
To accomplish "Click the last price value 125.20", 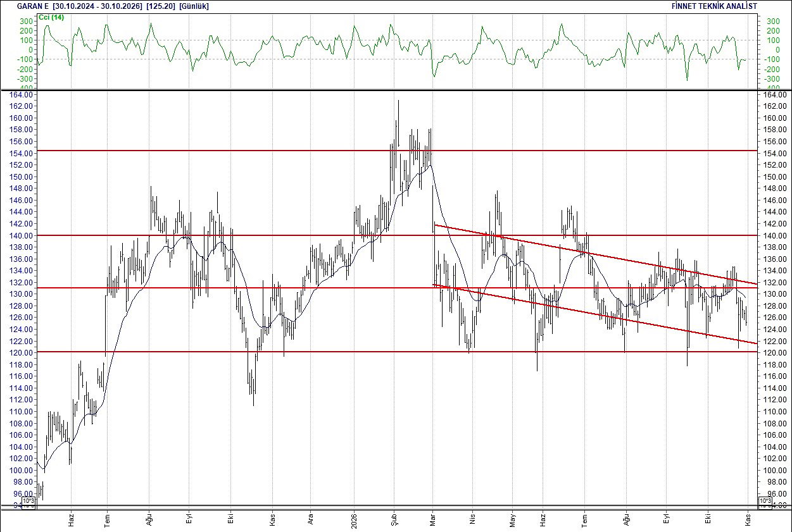I will [161, 6].
